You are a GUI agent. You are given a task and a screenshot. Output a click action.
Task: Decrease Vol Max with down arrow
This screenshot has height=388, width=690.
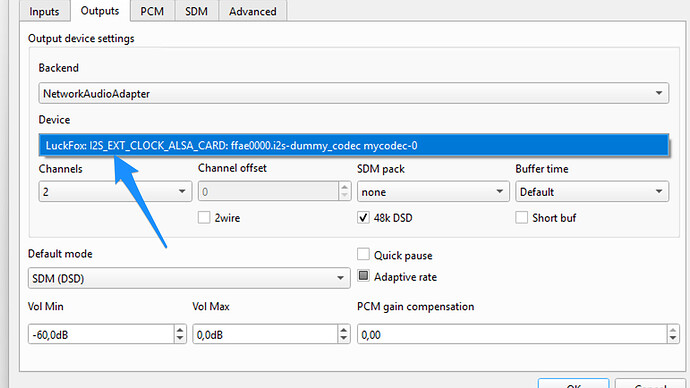[344, 339]
